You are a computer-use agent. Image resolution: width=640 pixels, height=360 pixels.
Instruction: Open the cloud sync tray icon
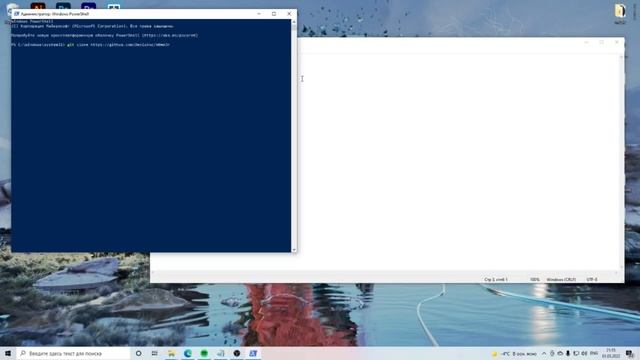click(x=560, y=353)
